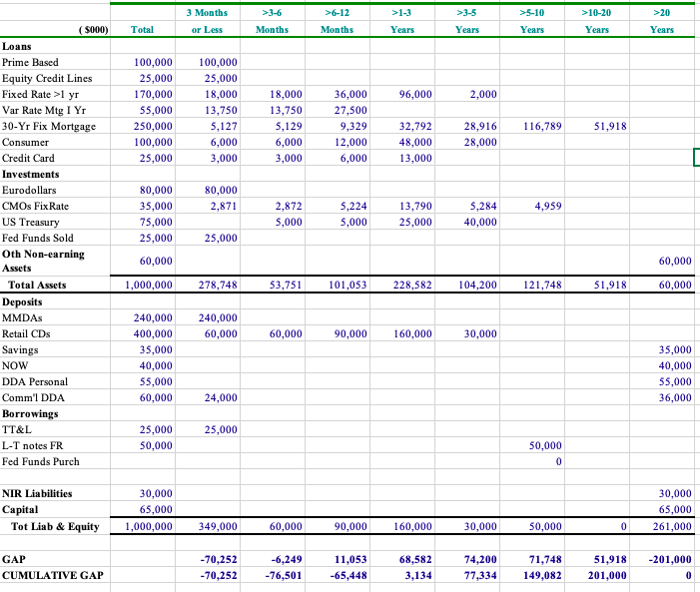Click the 13,000 Credit Card cell

point(415,158)
